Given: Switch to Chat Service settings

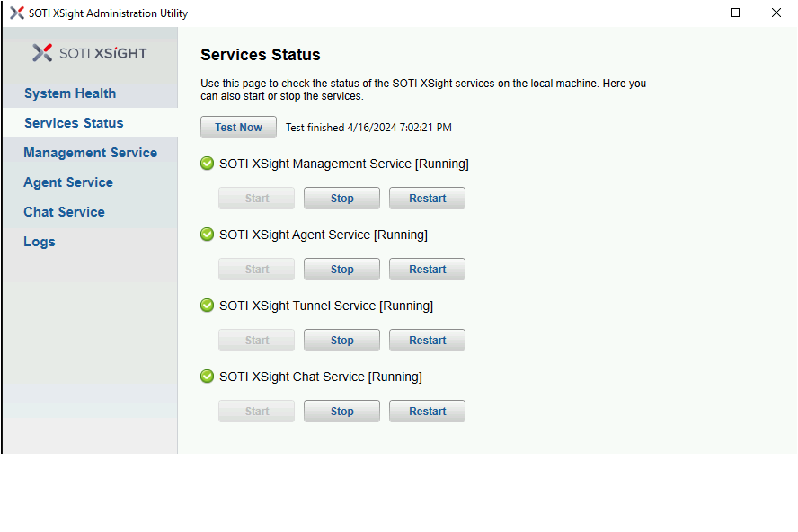Looking at the screenshot, I should pos(64,212).
